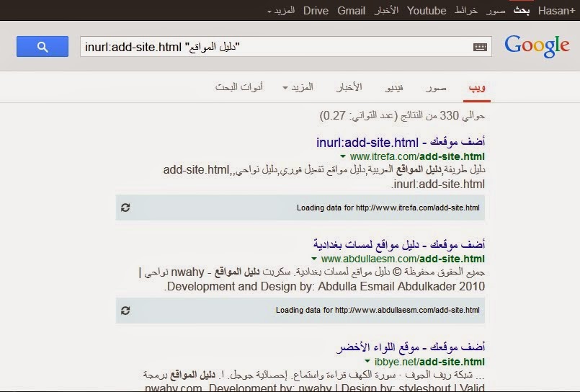Open Gmail in the top bar
The width and height of the screenshot is (580, 392).
(x=351, y=11)
